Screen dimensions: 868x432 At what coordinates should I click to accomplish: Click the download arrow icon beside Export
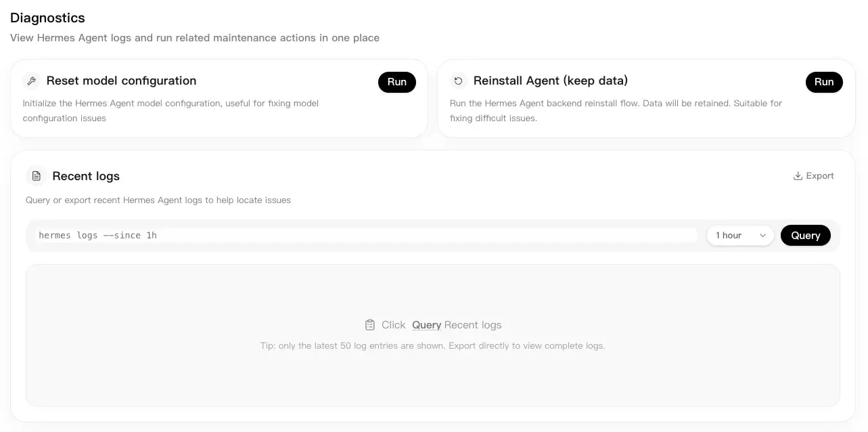(798, 176)
